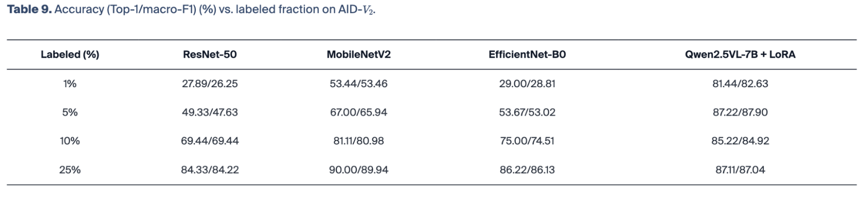This screenshot has height=200, width=868.
Task: Click EfficientNet-B0 value 29.00/28.81
Action: pyautogui.click(x=527, y=84)
